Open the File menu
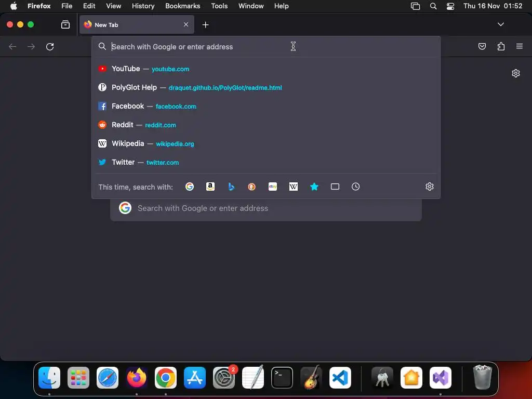Screen dimensions: 532x399 [67, 6]
